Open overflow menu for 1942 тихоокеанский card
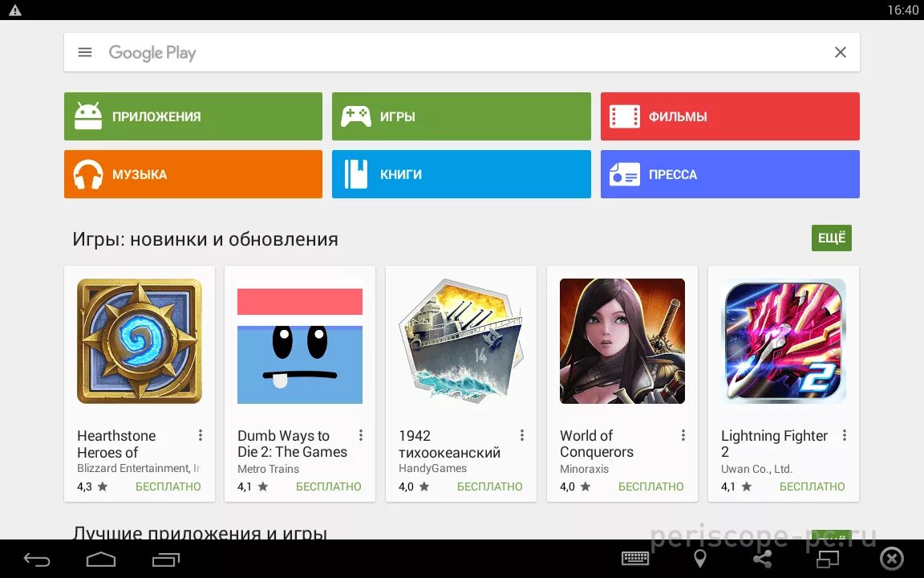The height and width of the screenshot is (578, 924). pos(522,435)
